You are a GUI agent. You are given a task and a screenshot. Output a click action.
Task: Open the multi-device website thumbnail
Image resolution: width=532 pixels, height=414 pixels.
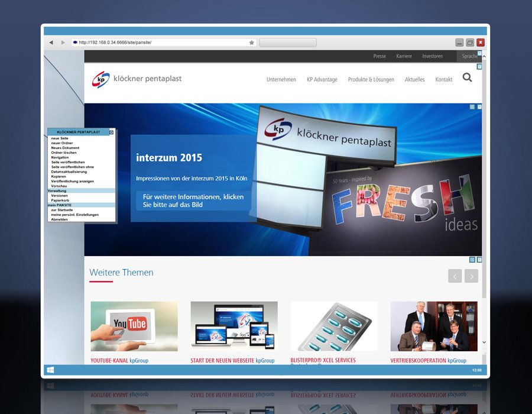pyautogui.click(x=234, y=326)
